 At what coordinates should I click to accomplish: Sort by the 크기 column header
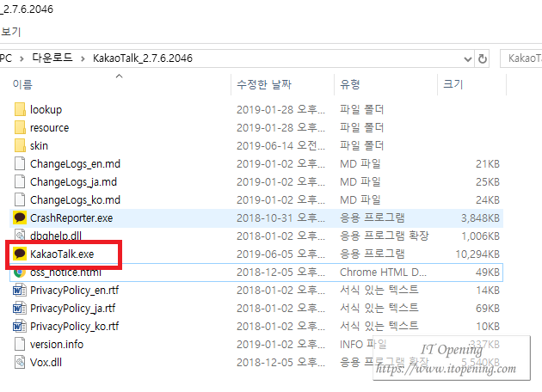pyautogui.click(x=453, y=84)
